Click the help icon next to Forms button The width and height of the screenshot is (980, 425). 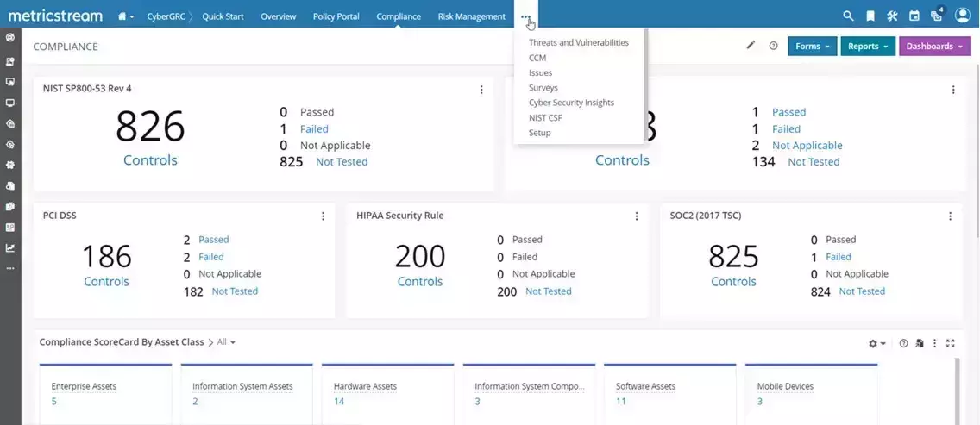[x=773, y=46]
